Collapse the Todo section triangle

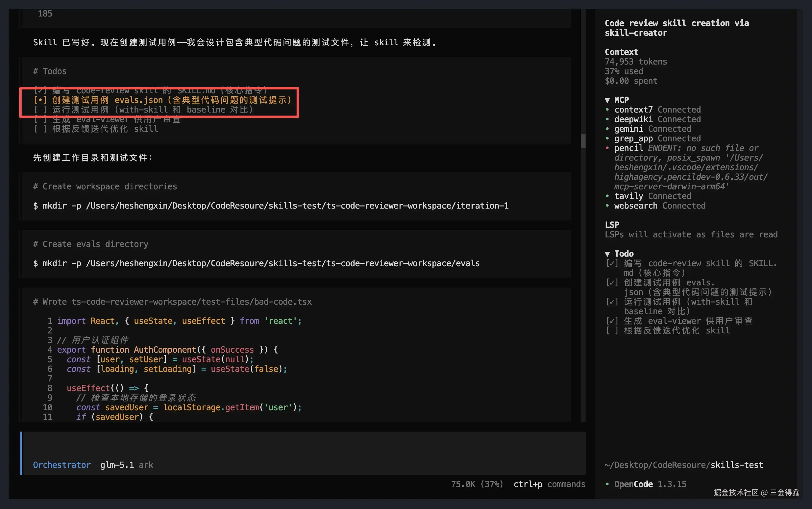tap(607, 254)
